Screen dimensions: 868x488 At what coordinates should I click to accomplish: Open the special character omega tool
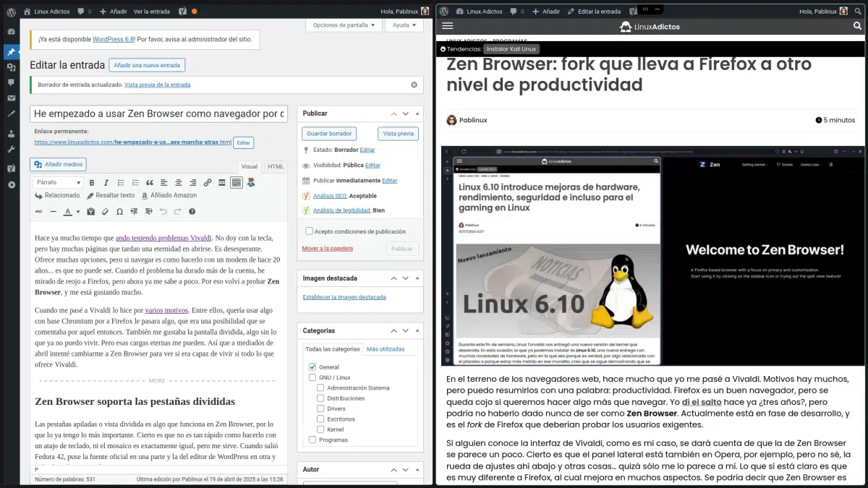pos(119,212)
